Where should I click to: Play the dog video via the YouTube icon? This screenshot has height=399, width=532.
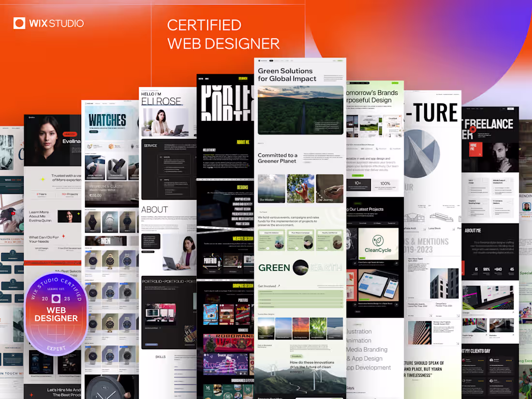(13, 213)
